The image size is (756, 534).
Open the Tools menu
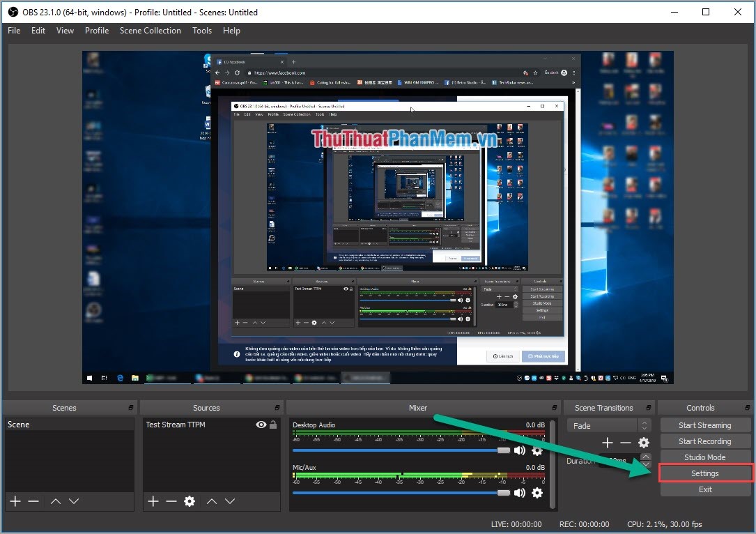(202, 30)
